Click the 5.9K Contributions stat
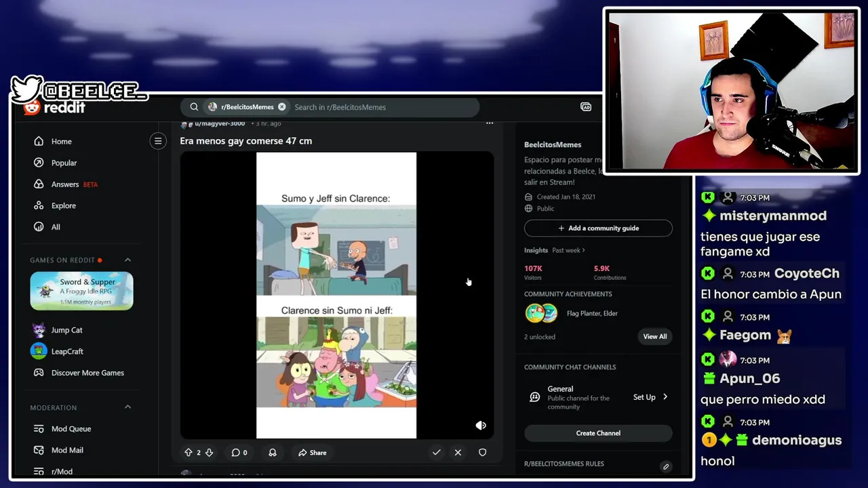Image resolution: width=868 pixels, height=488 pixels. [x=610, y=272]
